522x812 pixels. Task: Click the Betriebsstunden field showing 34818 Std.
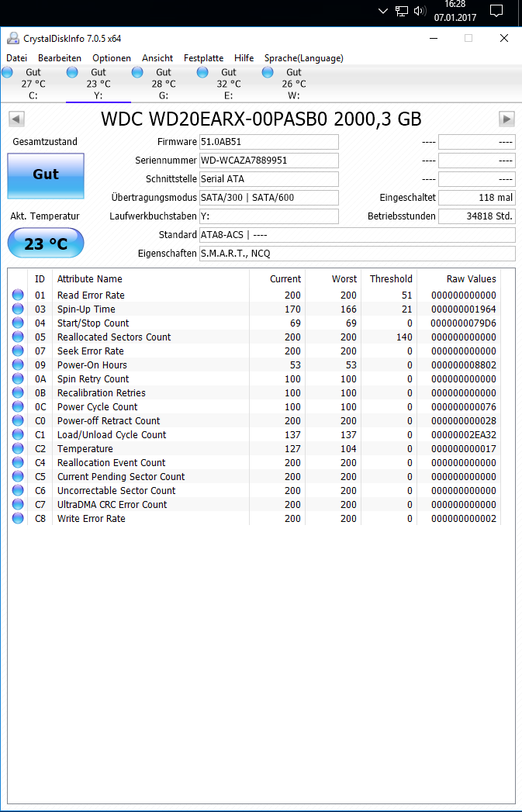click(477, 216)
